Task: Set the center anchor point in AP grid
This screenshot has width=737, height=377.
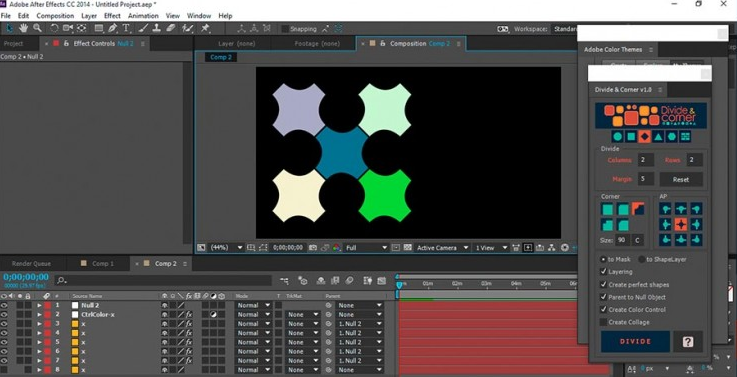Action: point(681,224)
